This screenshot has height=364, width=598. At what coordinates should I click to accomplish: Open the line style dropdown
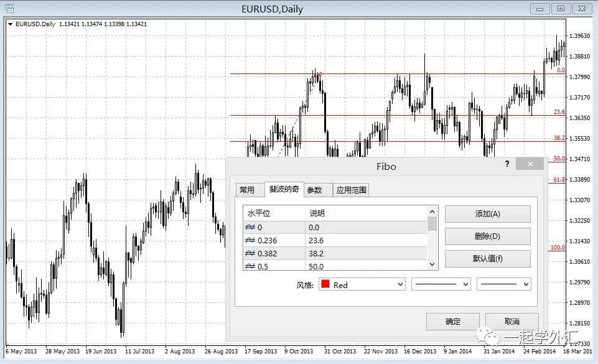point(441,284)
